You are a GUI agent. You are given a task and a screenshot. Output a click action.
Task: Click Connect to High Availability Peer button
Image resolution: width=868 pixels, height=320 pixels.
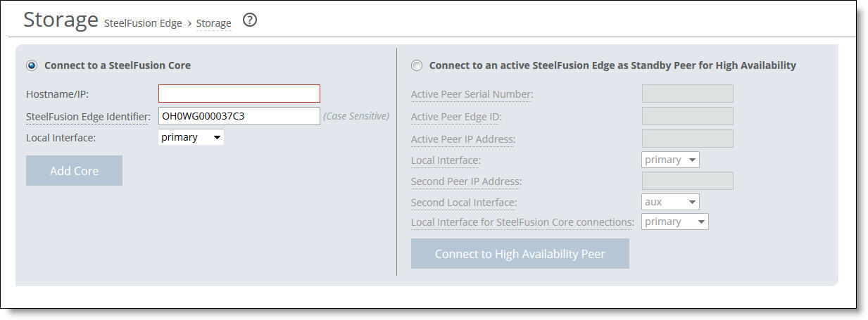520,254
